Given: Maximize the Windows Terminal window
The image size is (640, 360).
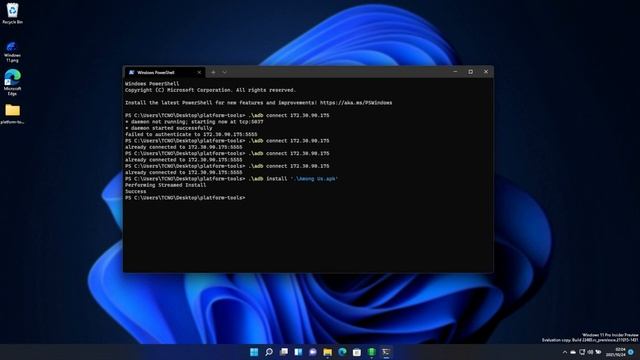Looking at the screenshot, I should click(471, 71).
